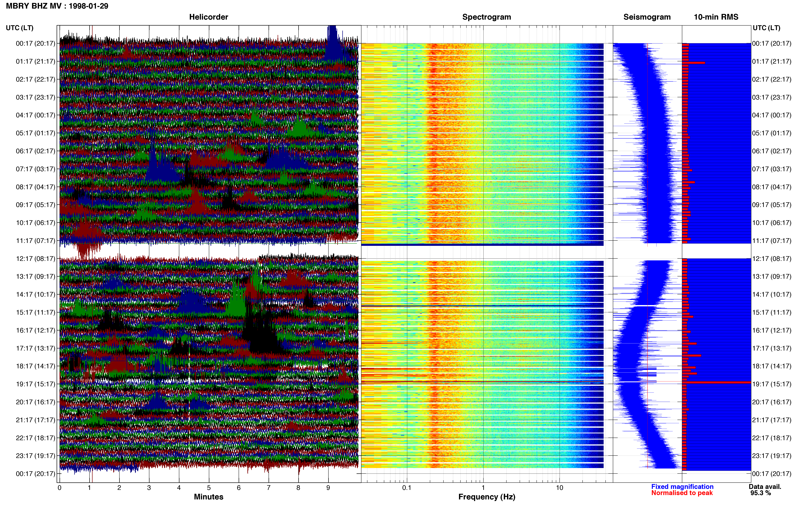Screen dimensions: 812x508
Task: Click left time label '18:17 (14:17)'
Action: click(36, 366)
